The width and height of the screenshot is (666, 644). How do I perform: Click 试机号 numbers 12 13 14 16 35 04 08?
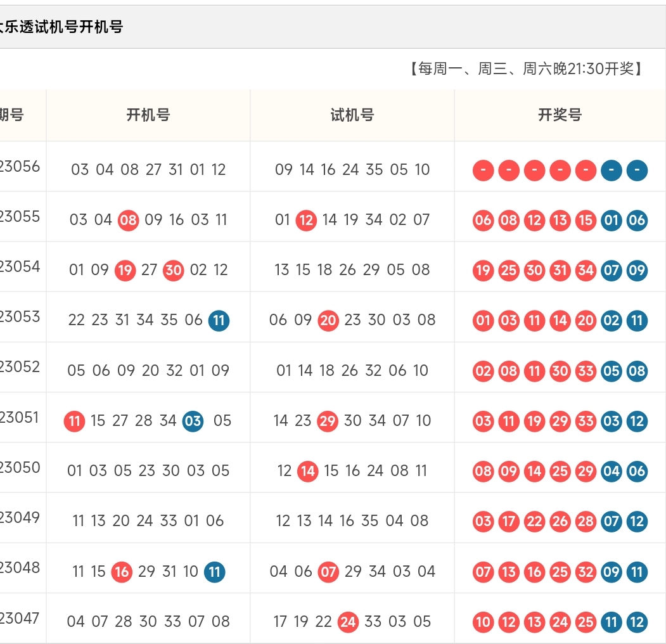[x=352, y=521]
